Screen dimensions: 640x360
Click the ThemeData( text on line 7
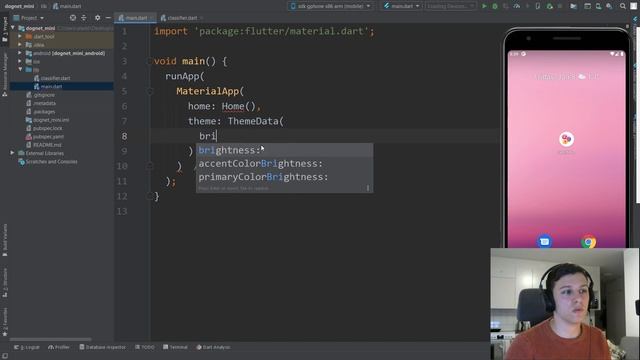coord(256,121)
